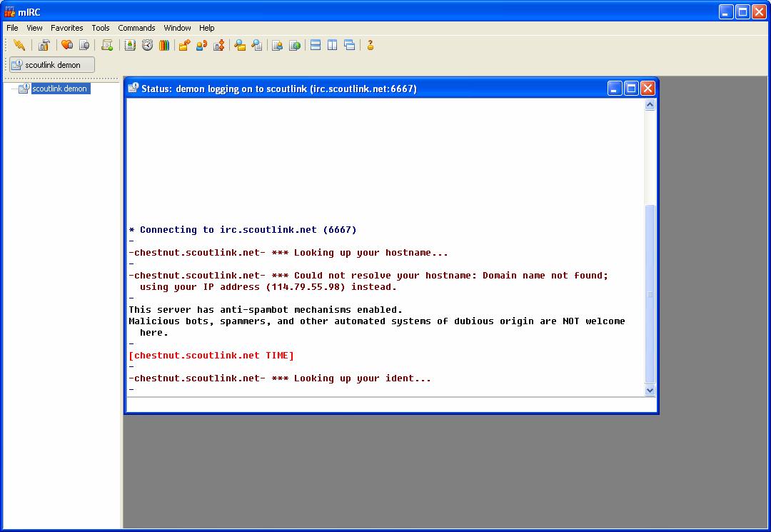Click the scoutlink demon switchbar button
771x532 pixels.
[x=52, y=65]
